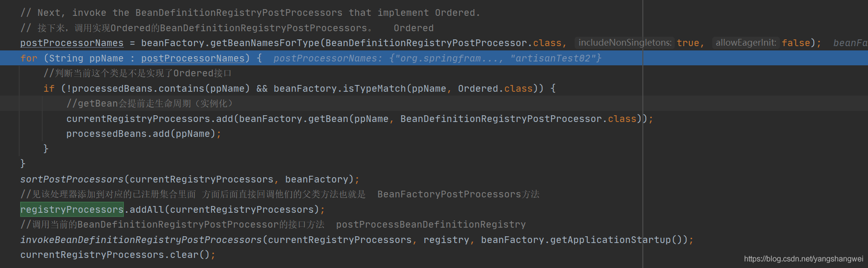Screen dimensions: 868x268
Task: Click the sortPostProcessors method call
Action: [72, 179]
